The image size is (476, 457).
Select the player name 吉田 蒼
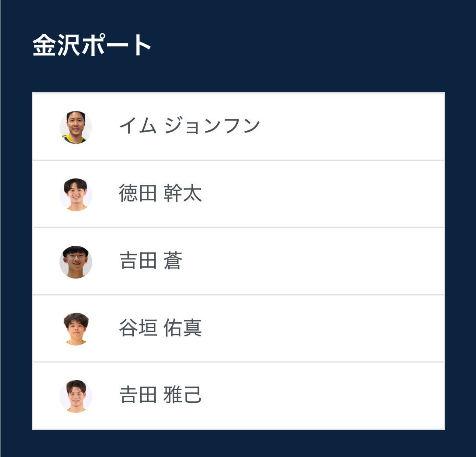[x=150, y=261]
